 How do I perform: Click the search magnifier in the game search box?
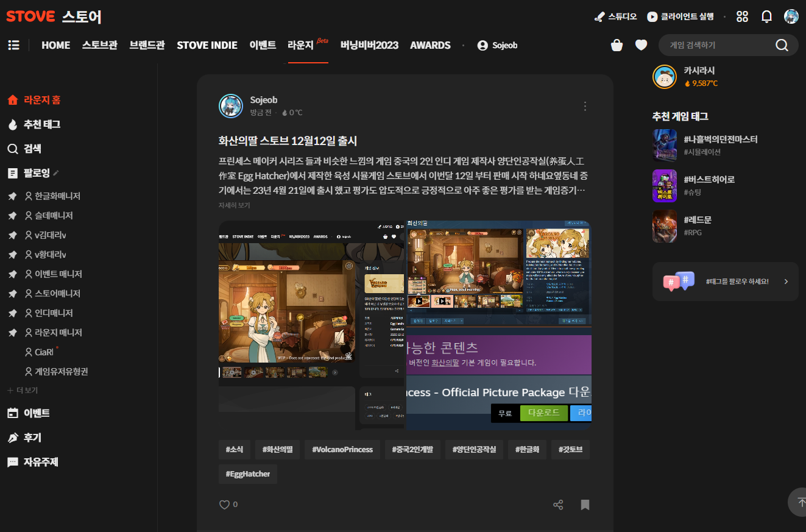click(x=782, y=45)
